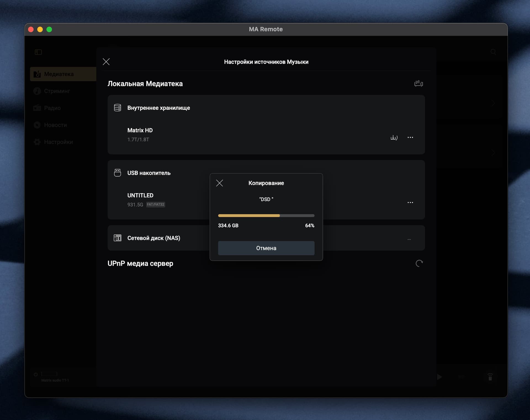Click the Сетевой диск NAS icon

(x=118, y=238)
